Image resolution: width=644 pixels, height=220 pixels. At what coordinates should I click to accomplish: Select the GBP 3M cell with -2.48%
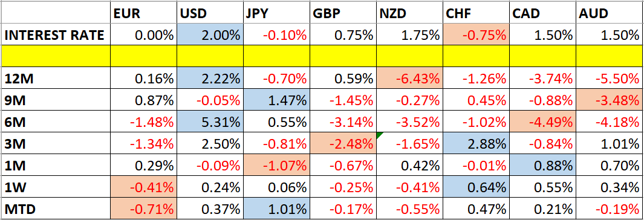[342, 144]
